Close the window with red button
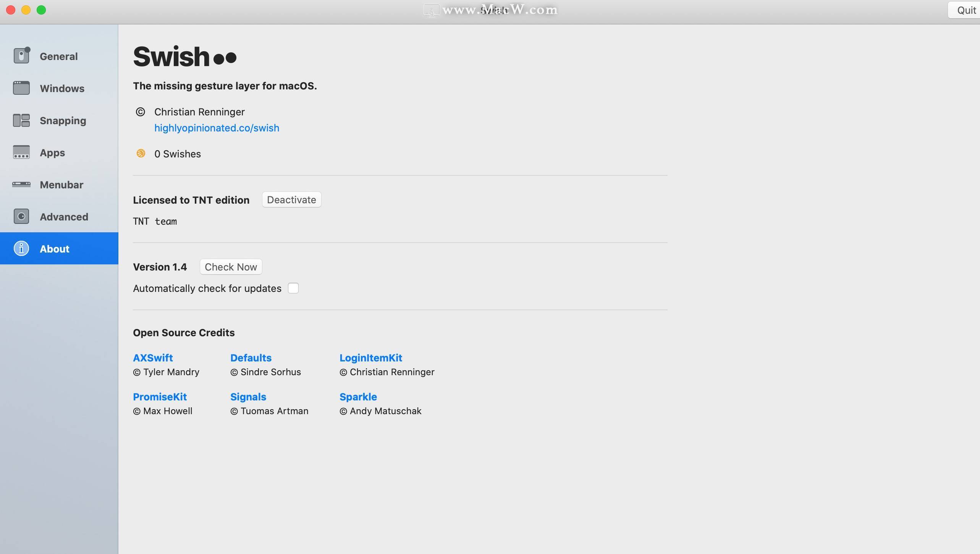Viewport: 980px width, 554px height. click(x=11, y=10)
